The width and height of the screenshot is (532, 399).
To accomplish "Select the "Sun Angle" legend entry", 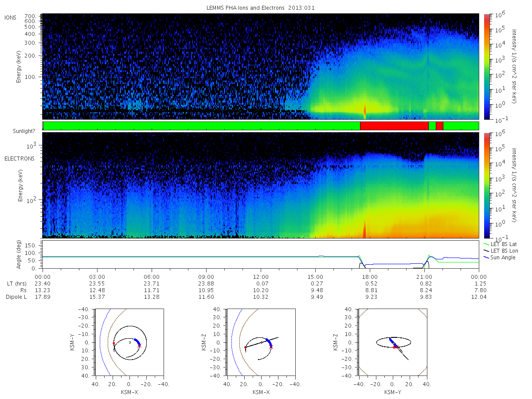I will pyautogui.click(x=500, y=258).
